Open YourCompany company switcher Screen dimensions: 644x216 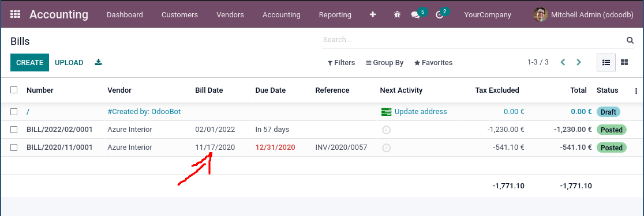[488, 15]
